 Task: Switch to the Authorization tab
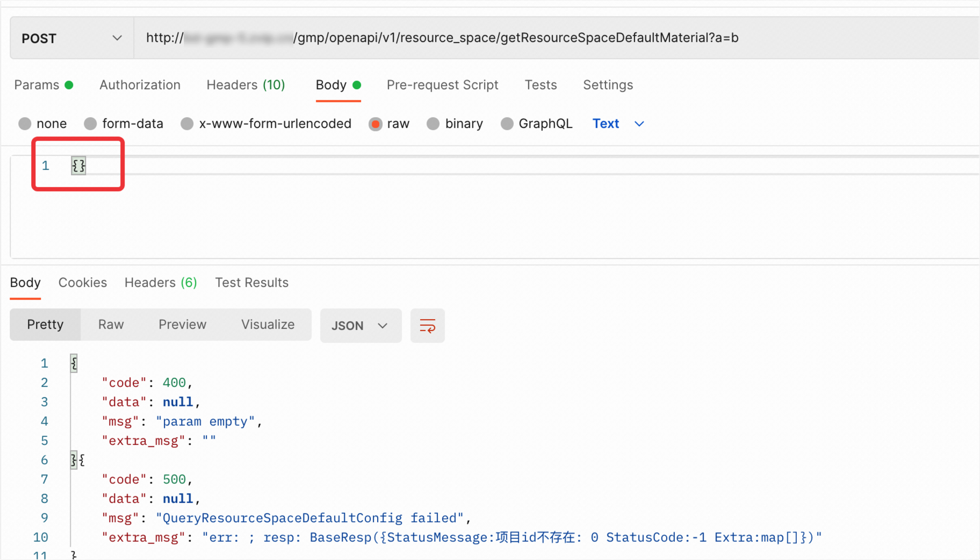click(x=140, y=85)
